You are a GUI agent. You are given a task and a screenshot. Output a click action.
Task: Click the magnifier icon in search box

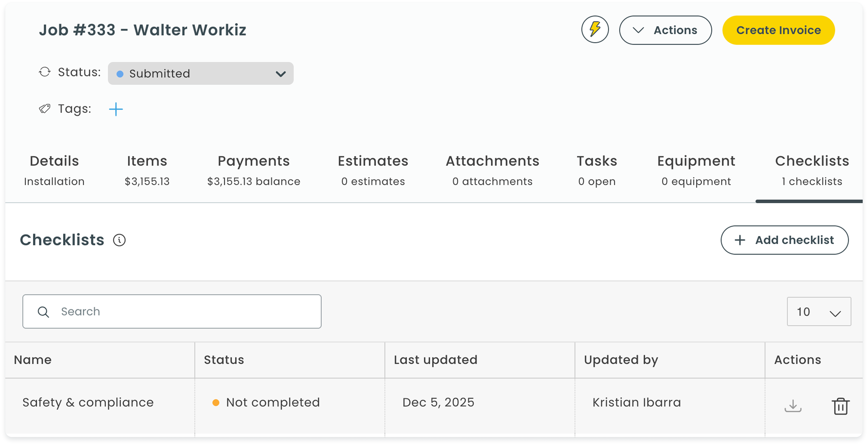pyautogui.click(x=43, y=312)
